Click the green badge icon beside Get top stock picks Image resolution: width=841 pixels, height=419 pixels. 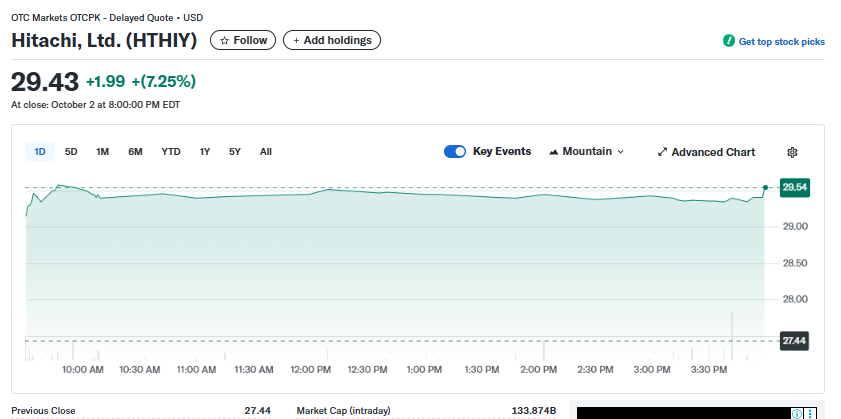[x=729, y=41]
